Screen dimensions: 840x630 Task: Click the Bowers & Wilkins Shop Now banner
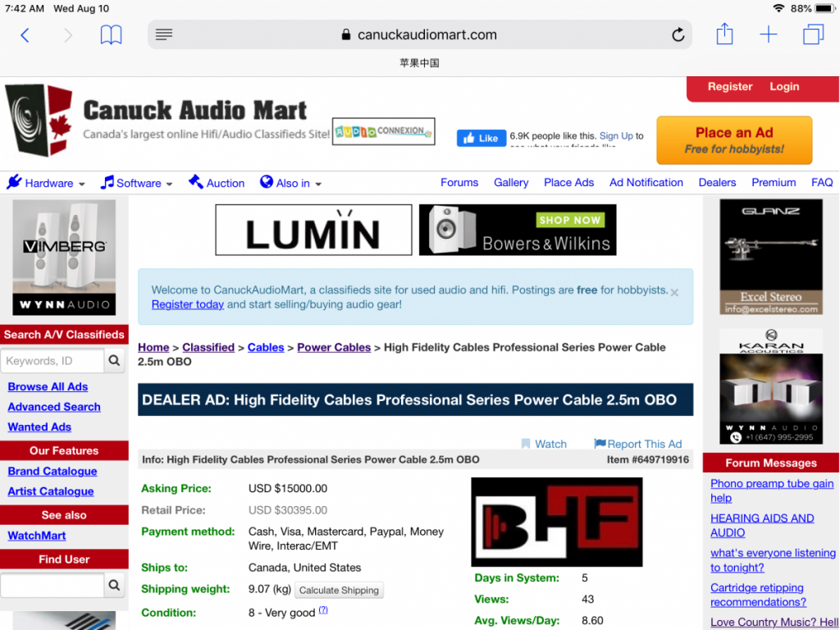pos(518,230)
